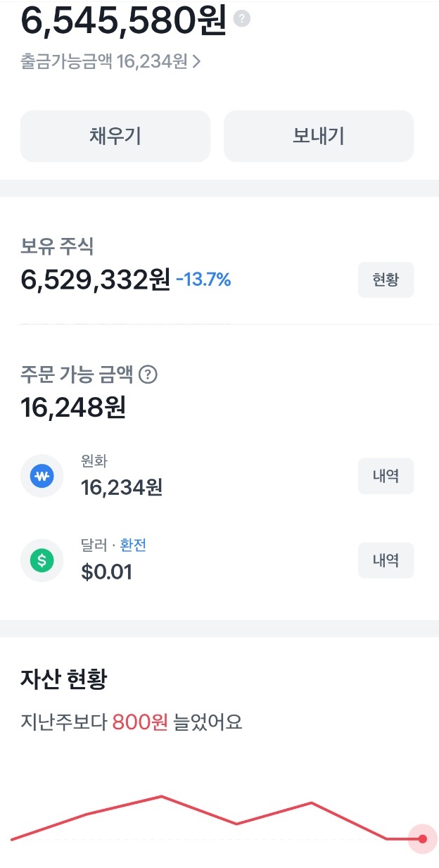439x868 pixels.
Task: Select the red endpoint dot on asset graph
Action: tap(422, 838)
